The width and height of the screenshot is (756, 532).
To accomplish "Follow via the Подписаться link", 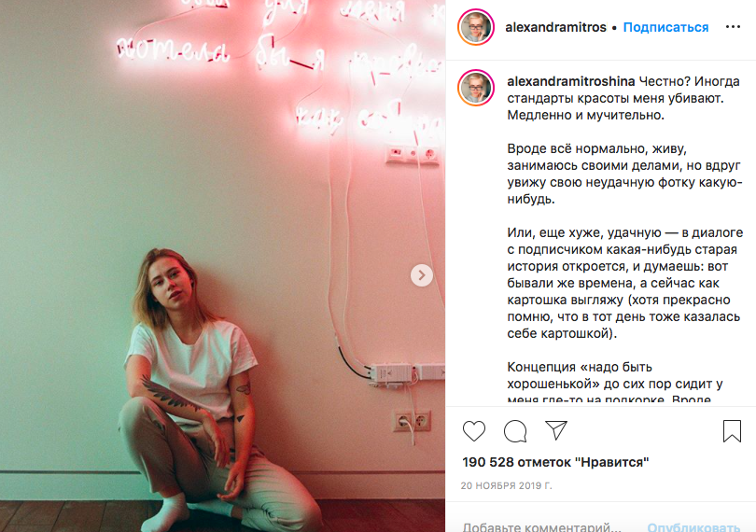I will pos(665,27).
